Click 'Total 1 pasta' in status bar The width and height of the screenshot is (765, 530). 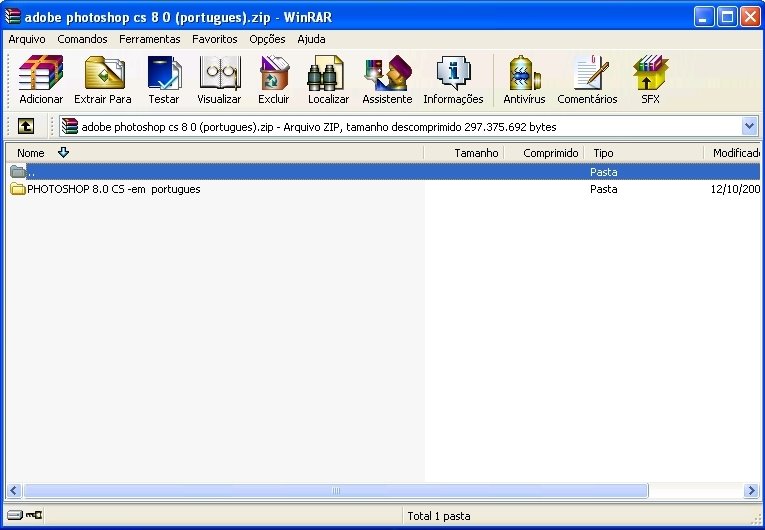point(439,516)
